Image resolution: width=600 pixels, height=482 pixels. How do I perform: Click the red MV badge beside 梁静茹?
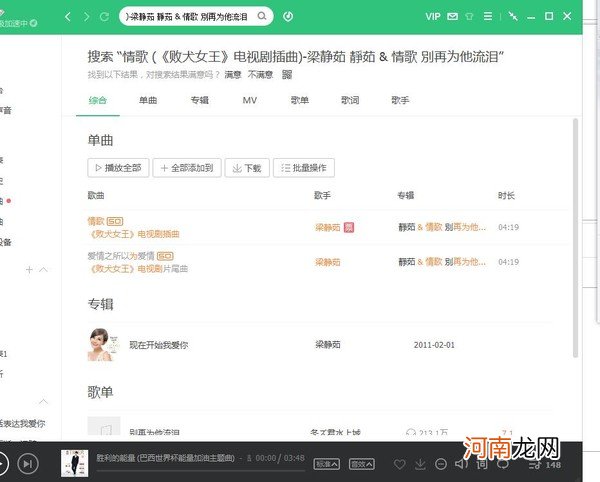(x=349, y=227)
